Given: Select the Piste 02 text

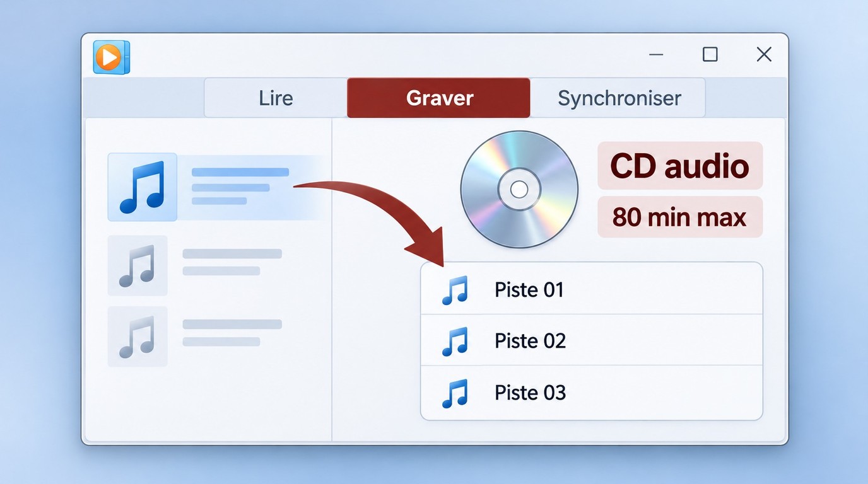Looking at the screenshot, I should [x=530, y=341].
